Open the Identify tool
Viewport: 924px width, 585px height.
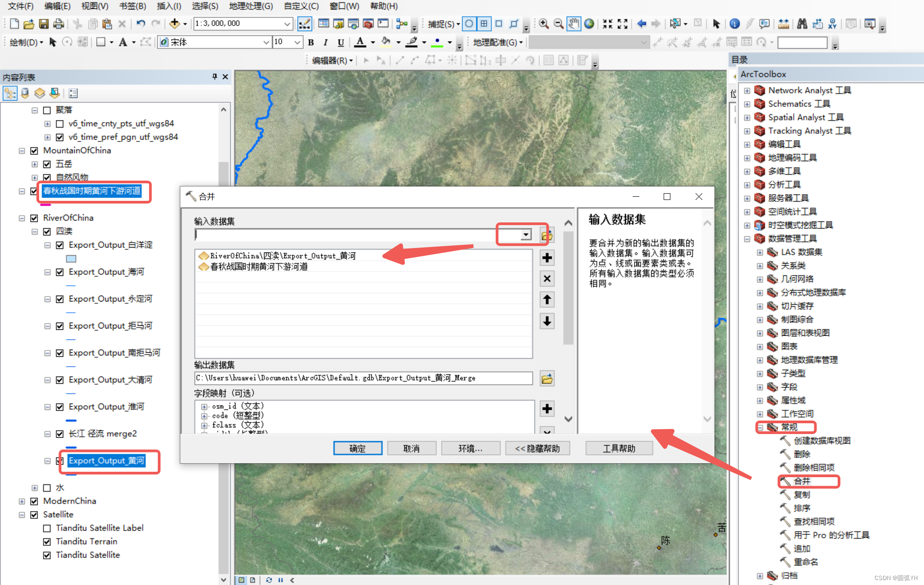tap(735, 23)
